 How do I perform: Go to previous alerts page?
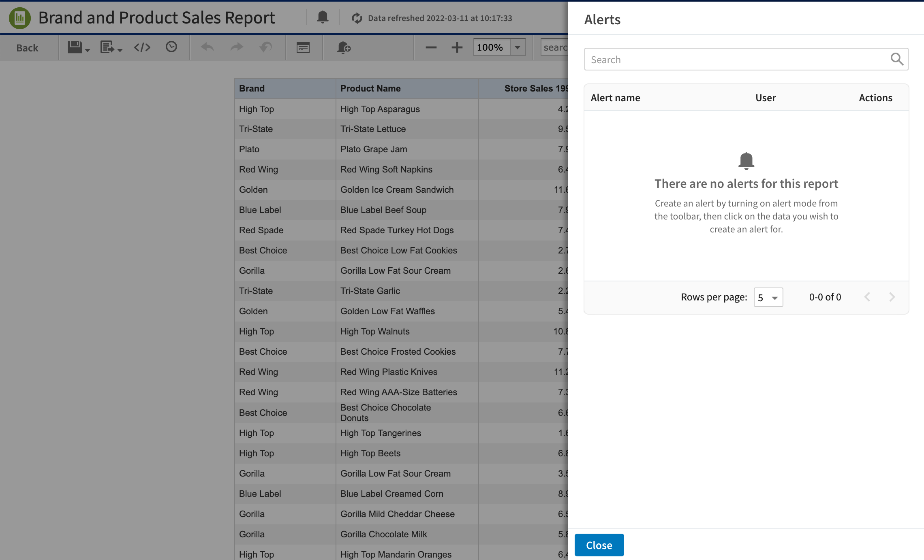[x=867, y=297]
